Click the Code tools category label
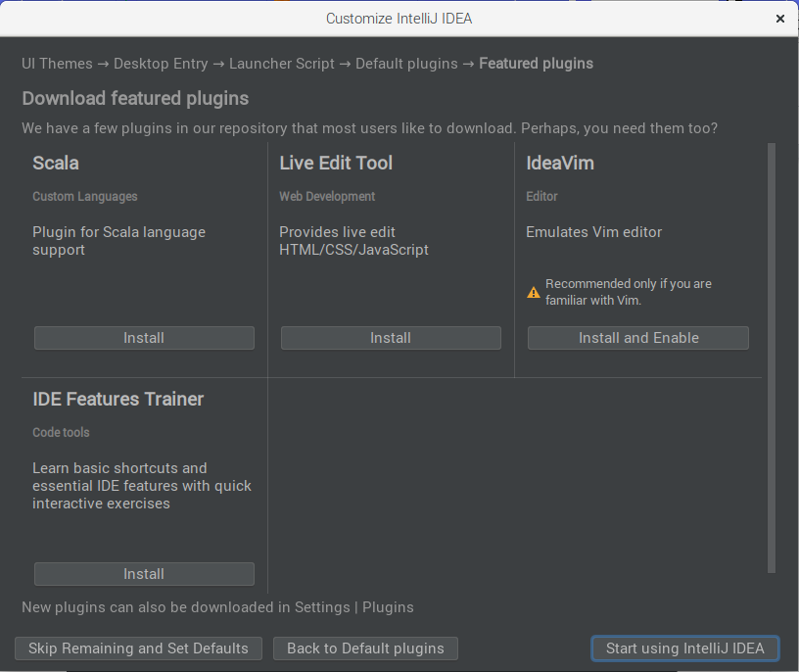Image resolution: width=799 pixels, height=672 pixels. coord(61,432)
